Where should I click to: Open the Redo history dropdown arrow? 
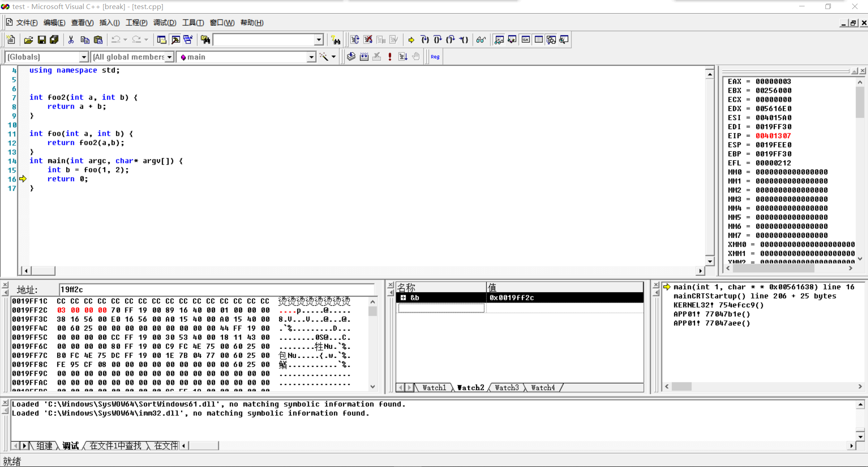[146, 40]
